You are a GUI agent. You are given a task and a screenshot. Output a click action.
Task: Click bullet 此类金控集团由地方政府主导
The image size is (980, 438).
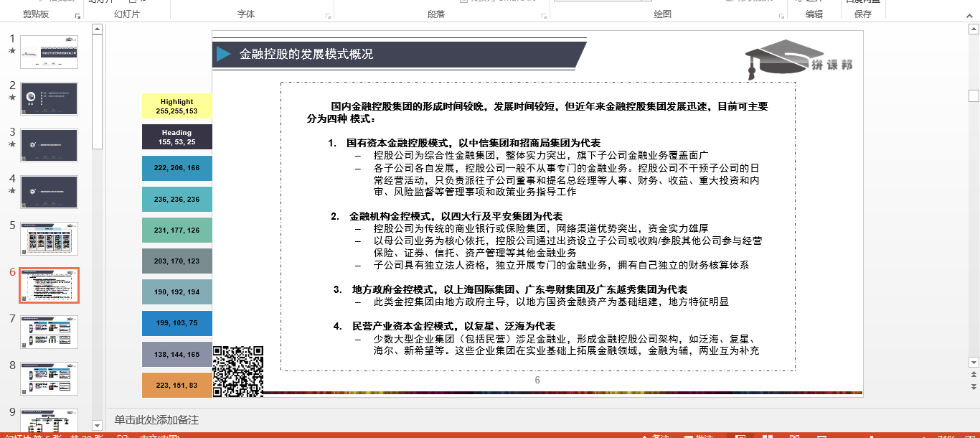[551, 302]
